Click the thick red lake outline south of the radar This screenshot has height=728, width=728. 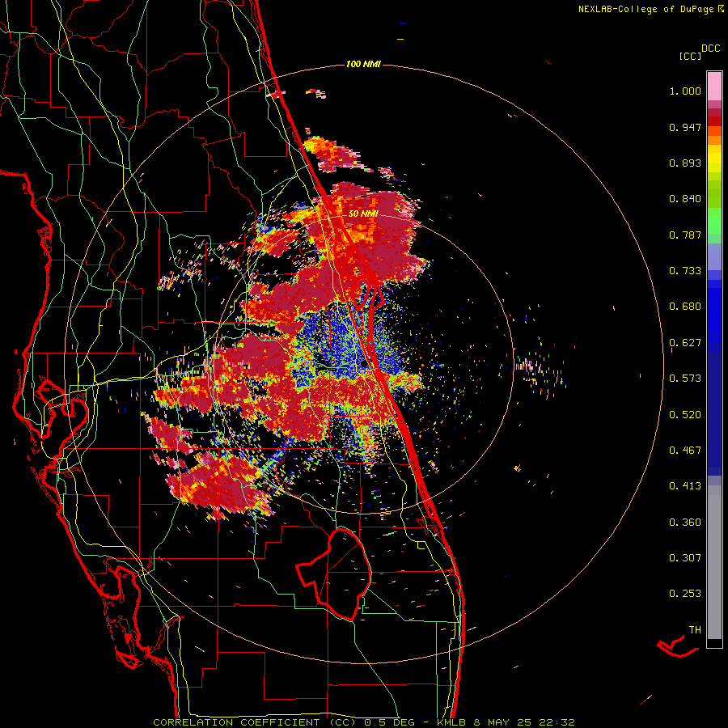[x=334, y=574]
